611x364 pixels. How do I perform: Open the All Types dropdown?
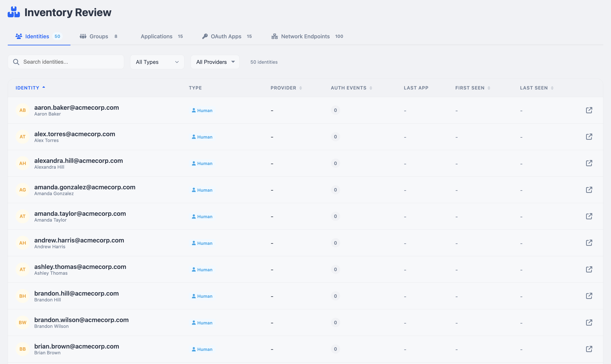157,62
